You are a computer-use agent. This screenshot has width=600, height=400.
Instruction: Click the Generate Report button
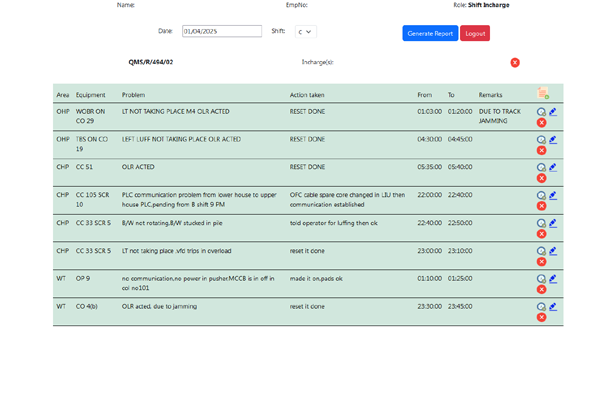(430, 33)
